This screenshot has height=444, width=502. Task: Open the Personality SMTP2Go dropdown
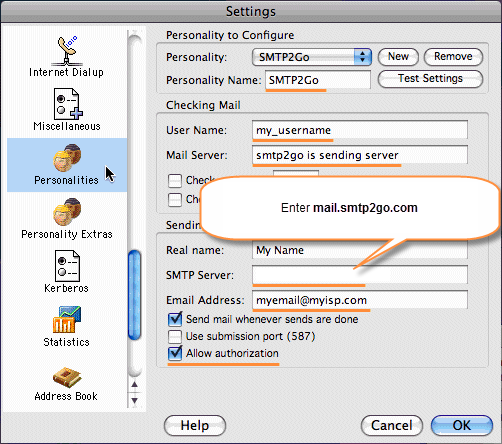click(x=312, y=57)
